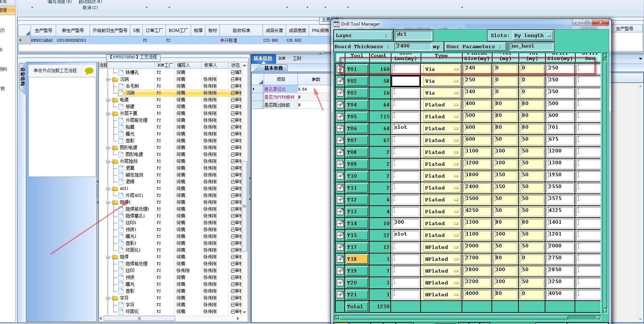Click the Layer button

(x=363, y=35)
